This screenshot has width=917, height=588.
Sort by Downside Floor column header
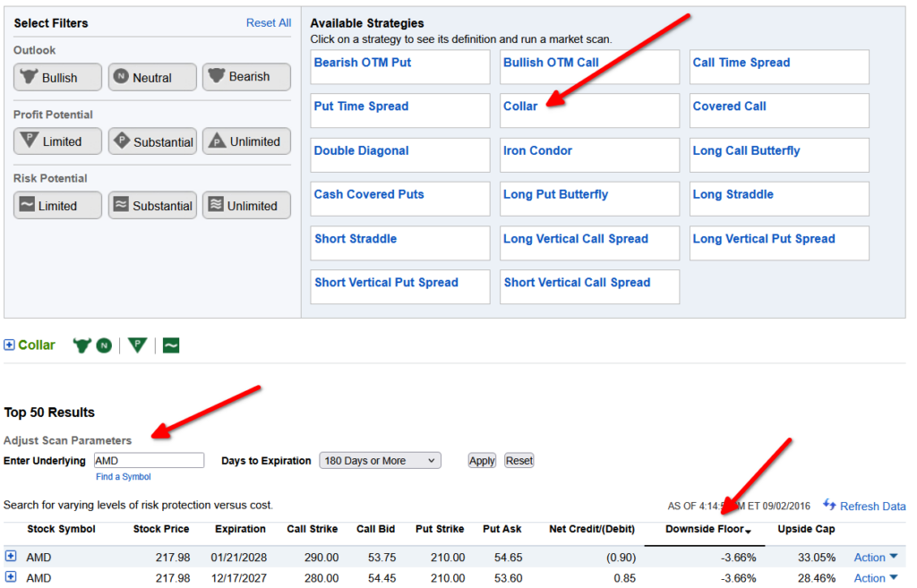pos(705,529)
